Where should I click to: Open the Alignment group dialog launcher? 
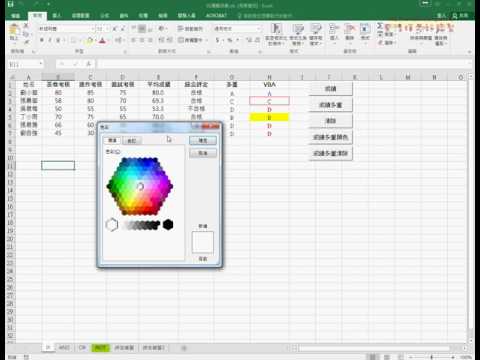click(209, 51)
